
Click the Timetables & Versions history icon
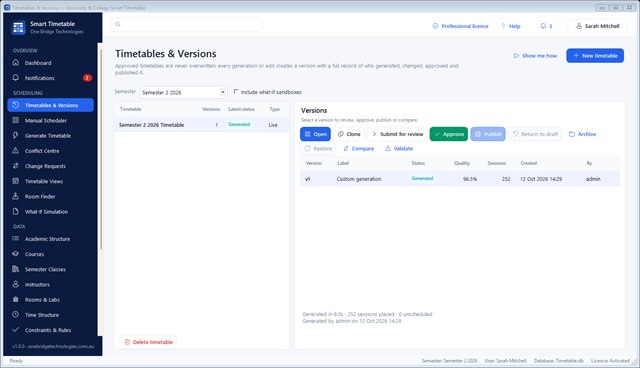click(16, 105)
